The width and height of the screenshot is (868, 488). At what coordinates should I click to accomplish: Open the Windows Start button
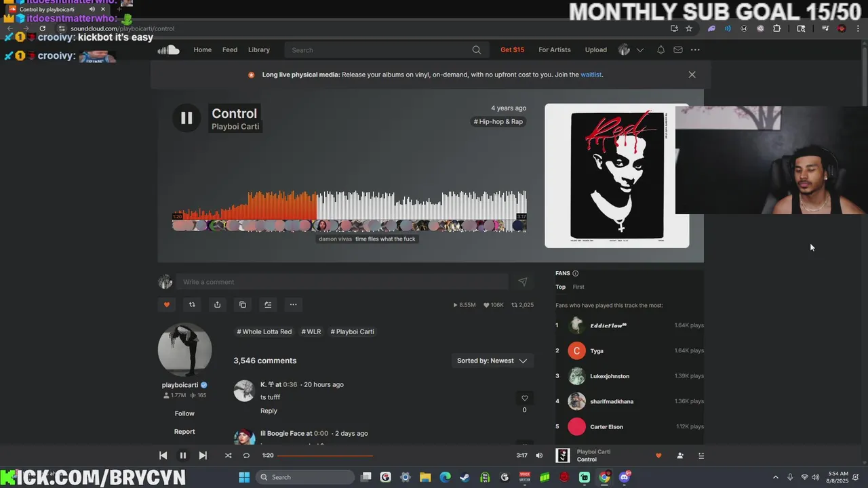244,477
